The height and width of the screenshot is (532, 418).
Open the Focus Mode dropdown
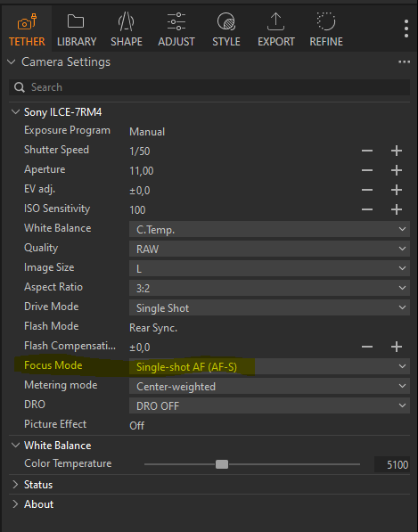click(269, 366)
